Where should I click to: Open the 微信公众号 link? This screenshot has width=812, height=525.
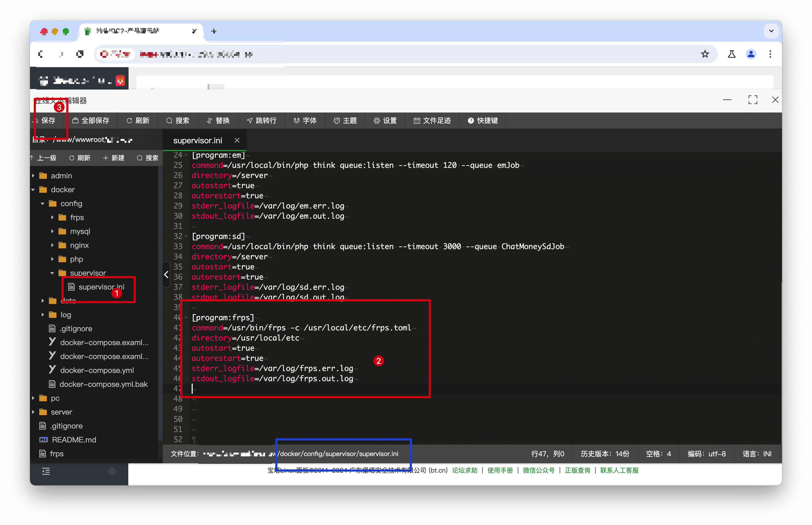click(x=539, y=470)
